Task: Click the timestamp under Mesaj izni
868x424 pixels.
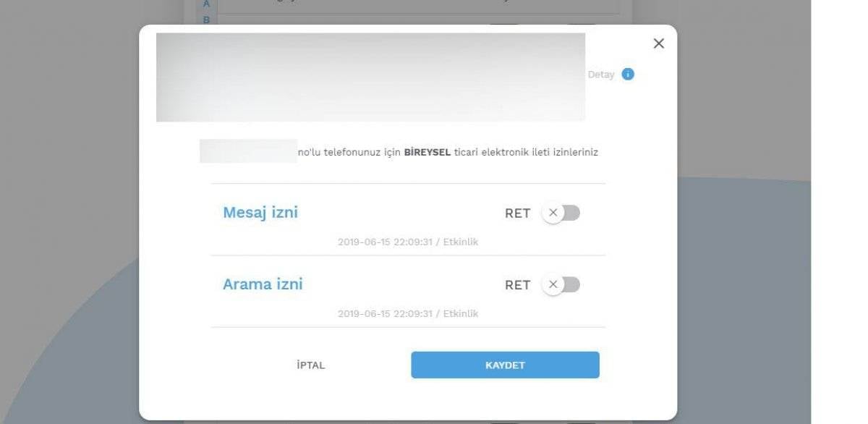Action: (x=408, y=242)
